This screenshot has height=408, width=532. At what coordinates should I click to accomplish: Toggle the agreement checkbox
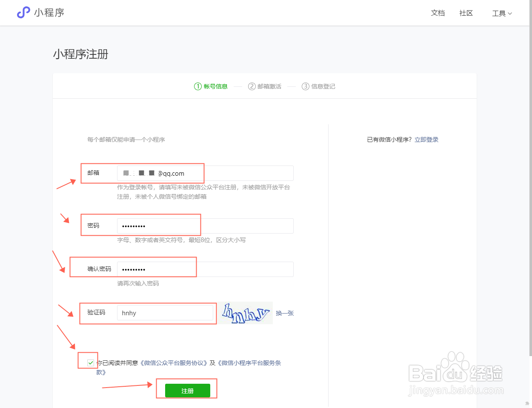[91, 363]
